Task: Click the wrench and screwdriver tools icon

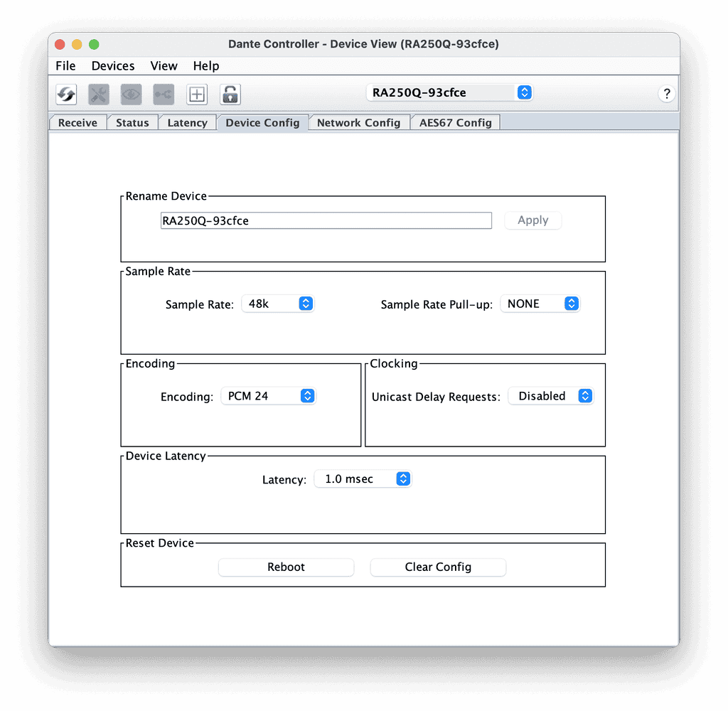Action: (x=99, y=94)
